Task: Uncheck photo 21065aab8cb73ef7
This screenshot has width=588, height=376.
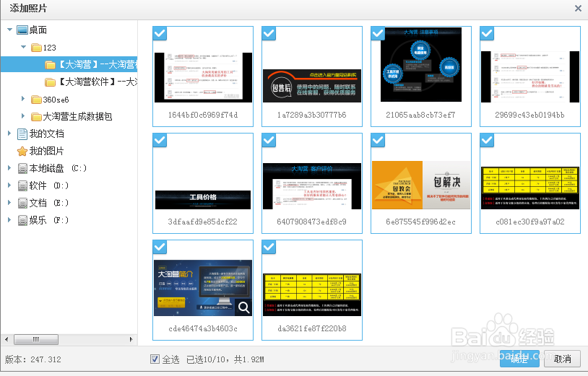Action: (x=378, y=33)
